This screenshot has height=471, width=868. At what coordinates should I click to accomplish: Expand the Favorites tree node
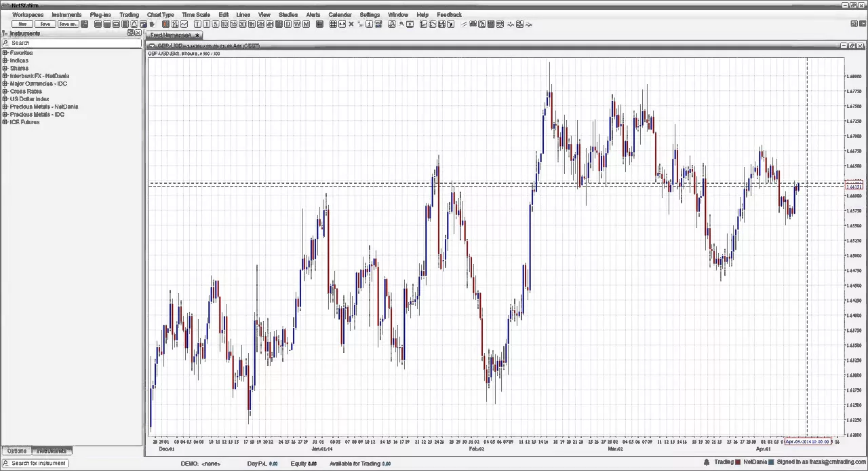(x=5, y=53)
